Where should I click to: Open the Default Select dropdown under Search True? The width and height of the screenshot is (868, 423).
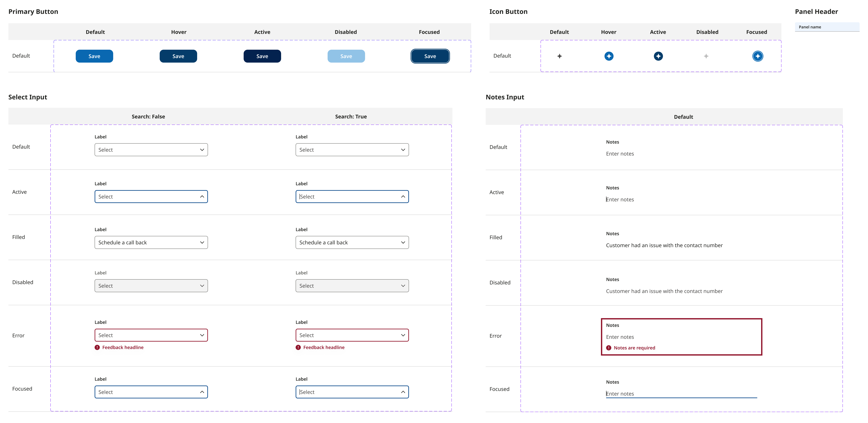click(352, 150)
